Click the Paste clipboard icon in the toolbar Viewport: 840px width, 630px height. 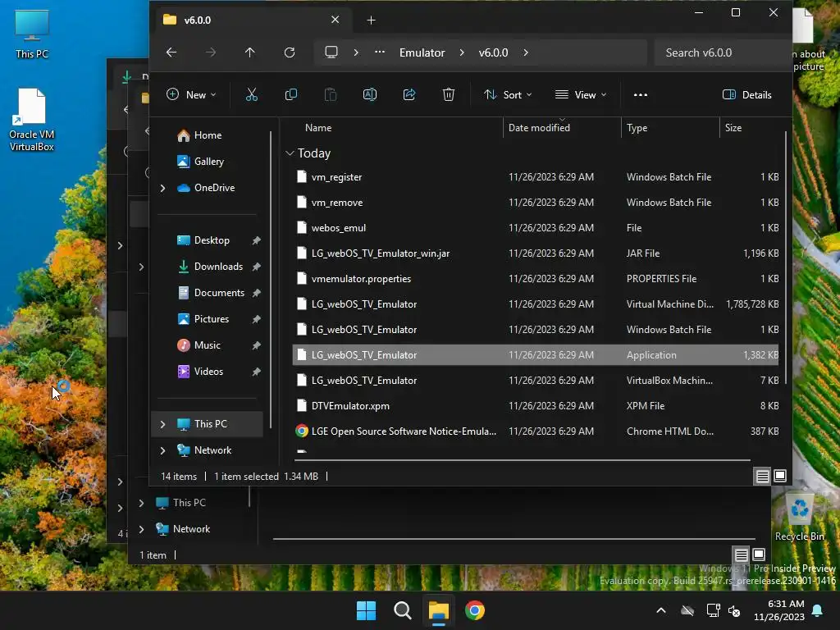tap(331, 95)
